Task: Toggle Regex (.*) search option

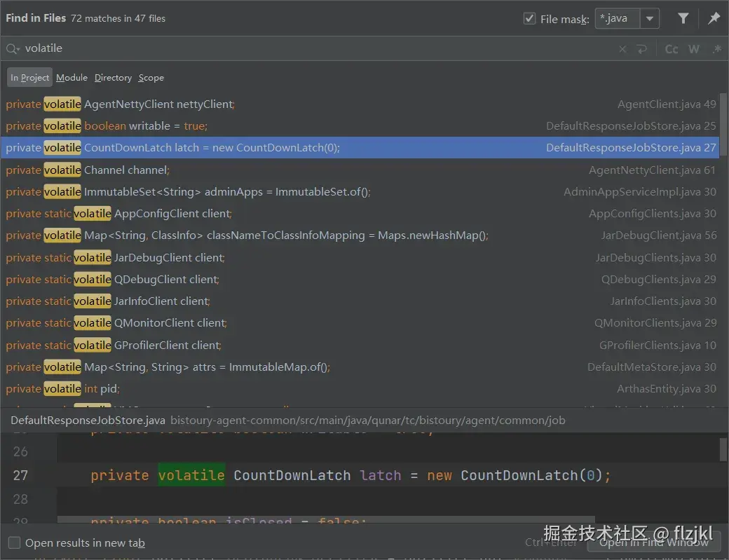Action: [x=717, y=49]
